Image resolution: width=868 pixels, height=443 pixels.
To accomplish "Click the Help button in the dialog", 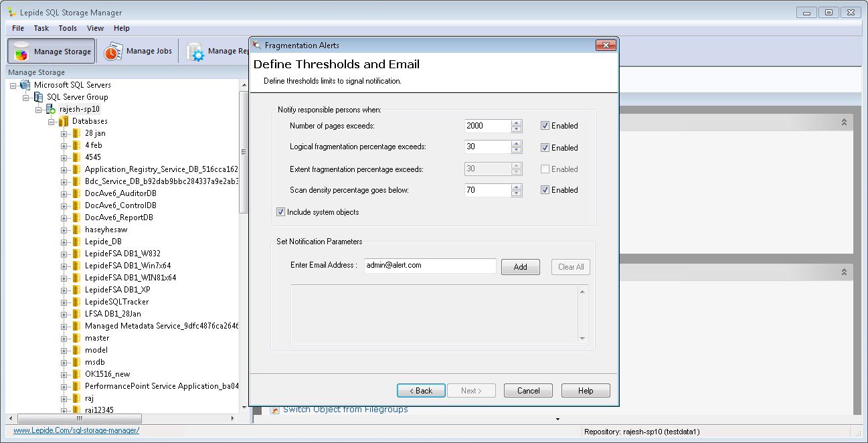I will (x=586, y=390).
